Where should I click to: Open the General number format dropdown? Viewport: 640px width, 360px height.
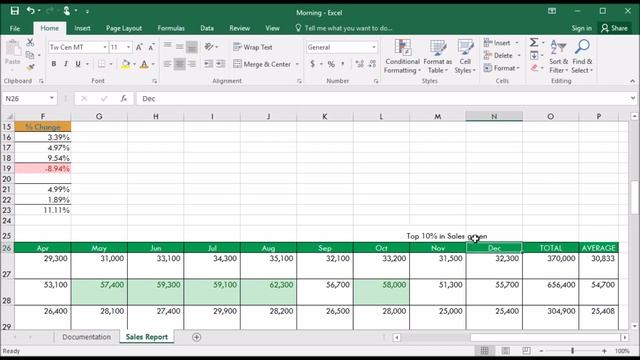373,47
